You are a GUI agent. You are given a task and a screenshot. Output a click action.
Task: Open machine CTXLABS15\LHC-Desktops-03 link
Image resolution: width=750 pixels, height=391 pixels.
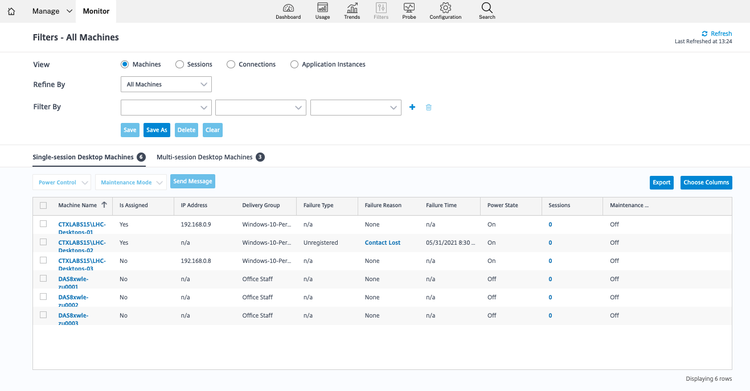(82, 264)
